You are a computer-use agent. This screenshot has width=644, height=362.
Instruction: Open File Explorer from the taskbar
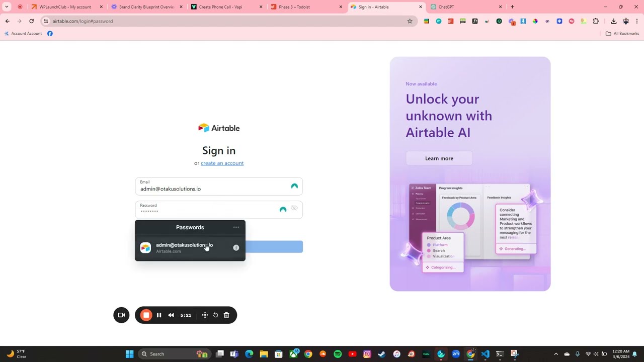[264, 354]
